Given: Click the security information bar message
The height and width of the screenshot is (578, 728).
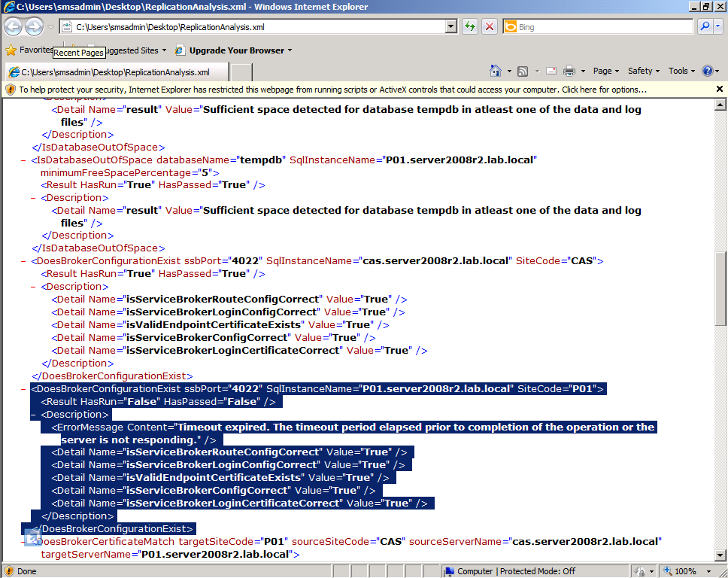Looking at the screenshot, I should click(x=332, y=90).
